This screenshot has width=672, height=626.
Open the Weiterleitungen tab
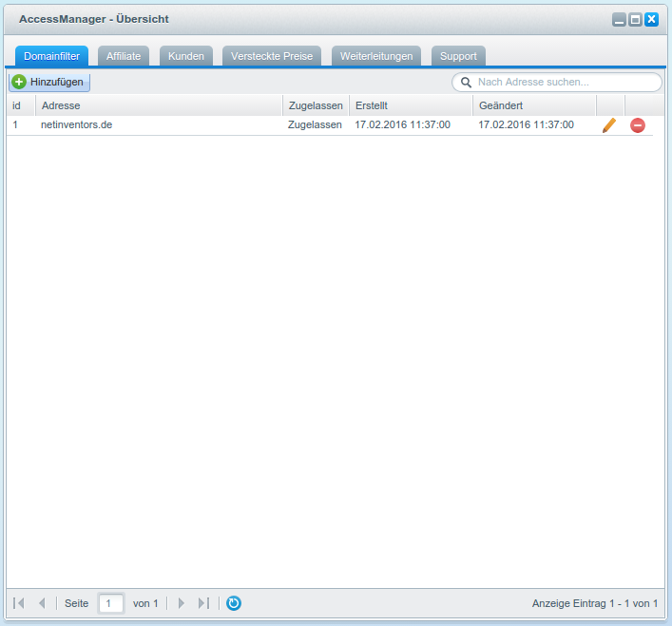[376, 56]
